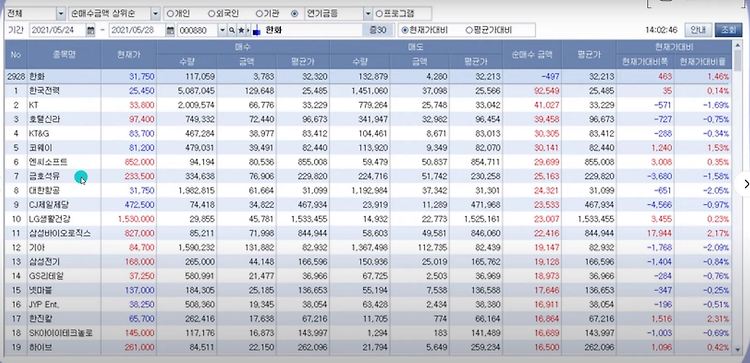This screenshot has width=750, height=363.
Task: Select the 한진칼 stock name
Action: coord(40,319)
